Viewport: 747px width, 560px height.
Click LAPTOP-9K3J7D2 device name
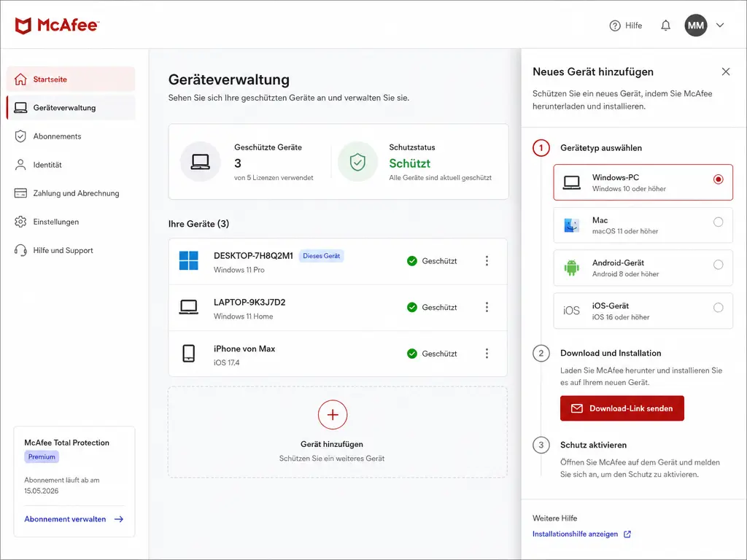click(249, 303)
